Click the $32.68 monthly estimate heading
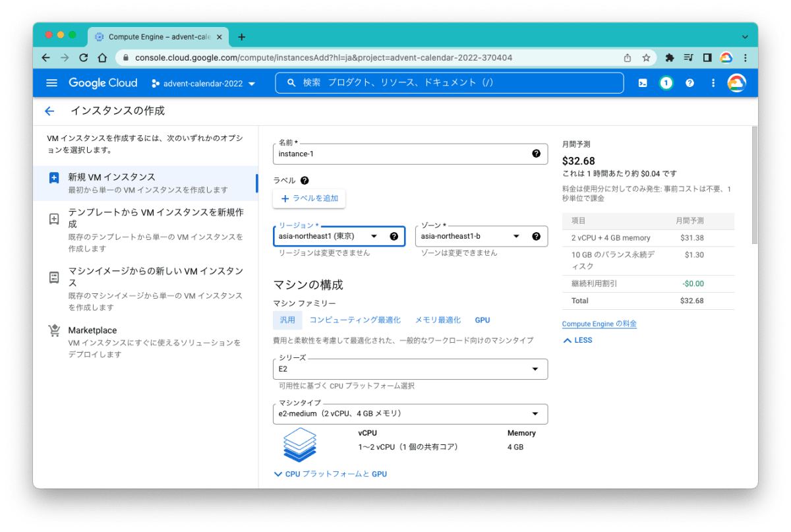 tap(579, 160)
